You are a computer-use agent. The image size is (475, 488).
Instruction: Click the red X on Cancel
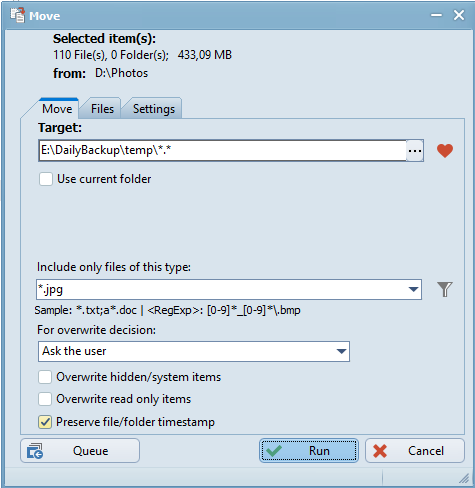(x=380, y=451)
